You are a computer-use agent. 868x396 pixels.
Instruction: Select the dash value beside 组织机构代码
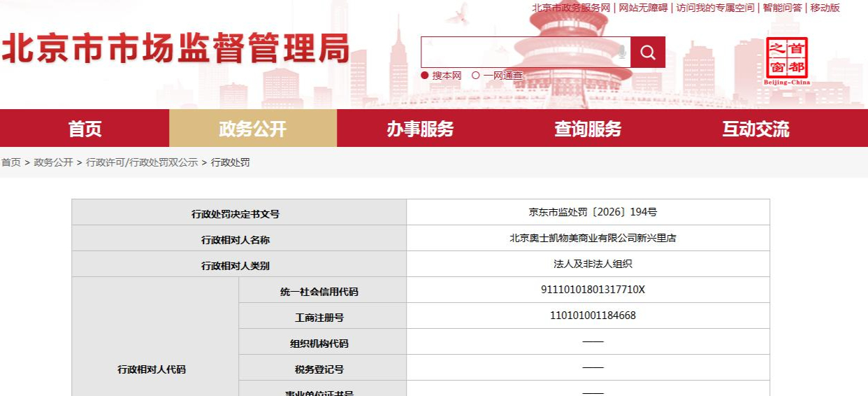point(593,341)
